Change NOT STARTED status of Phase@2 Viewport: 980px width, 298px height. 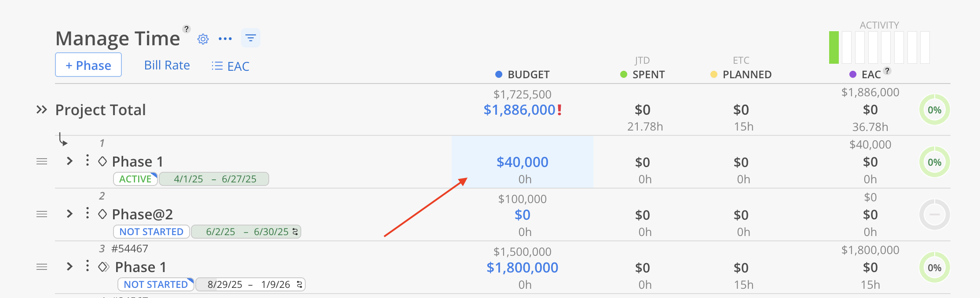(151, 232)
